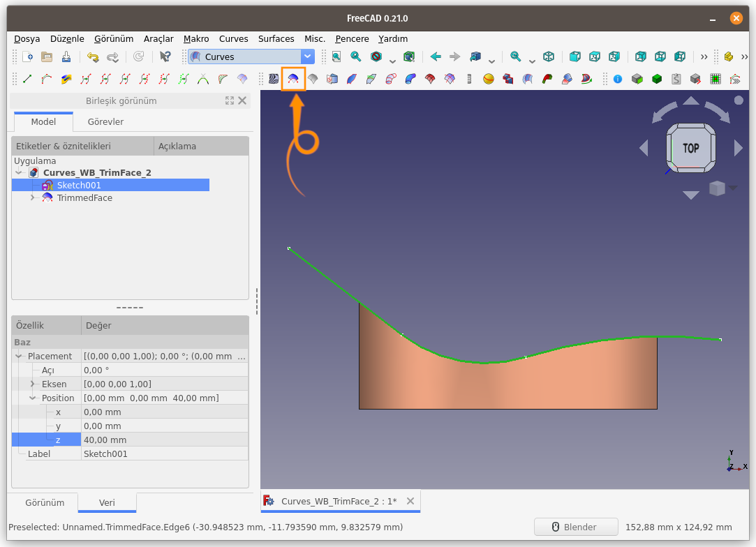Expand the TrimmedFace tree item
Screen dimensions: 756x547
click(32, 197)
